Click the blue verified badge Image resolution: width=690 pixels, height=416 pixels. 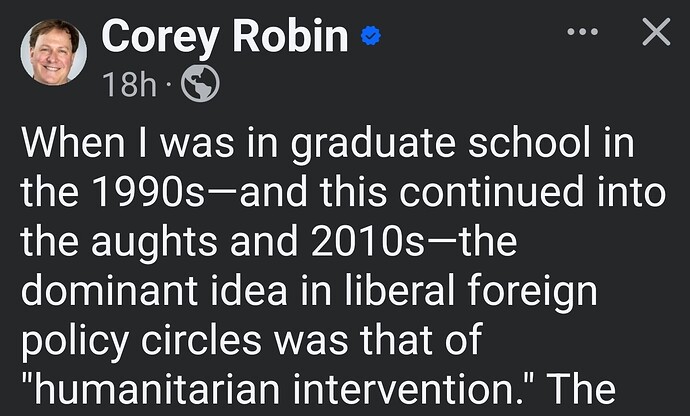tap(371, 36)
